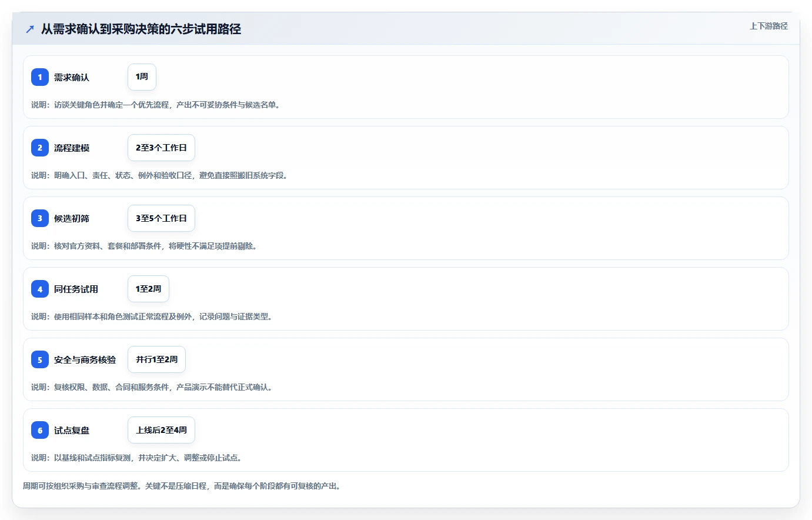This screenshot has height=520, width=812.
Task: Click step number 3 badge
Action: (x=40, y=218)
